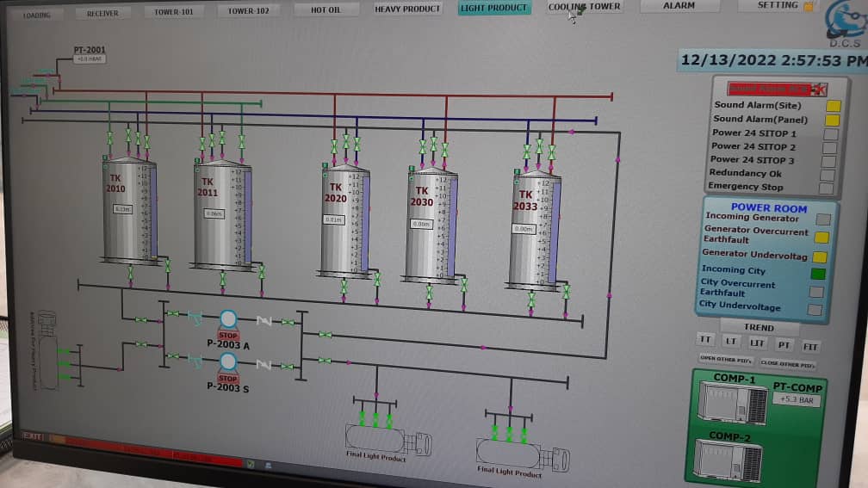Open the COOLING TOWER tab
868x488 pixels.
click(585, 7)
